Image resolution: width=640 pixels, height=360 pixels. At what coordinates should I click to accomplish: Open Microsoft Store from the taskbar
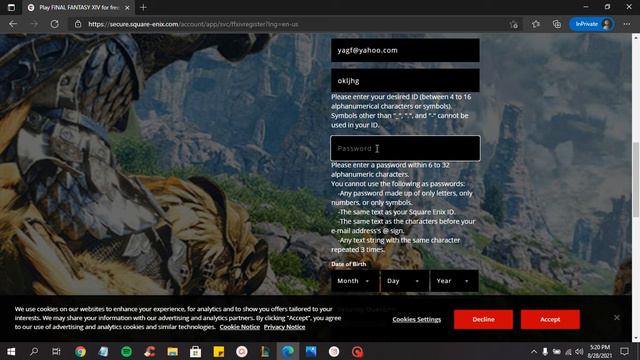point(196,351)
